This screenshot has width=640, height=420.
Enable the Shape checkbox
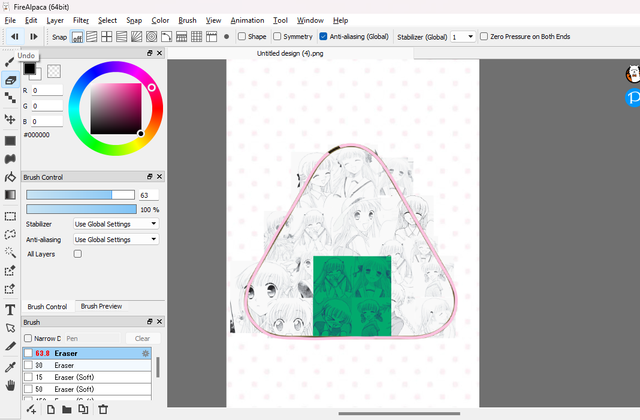(242, 36)
